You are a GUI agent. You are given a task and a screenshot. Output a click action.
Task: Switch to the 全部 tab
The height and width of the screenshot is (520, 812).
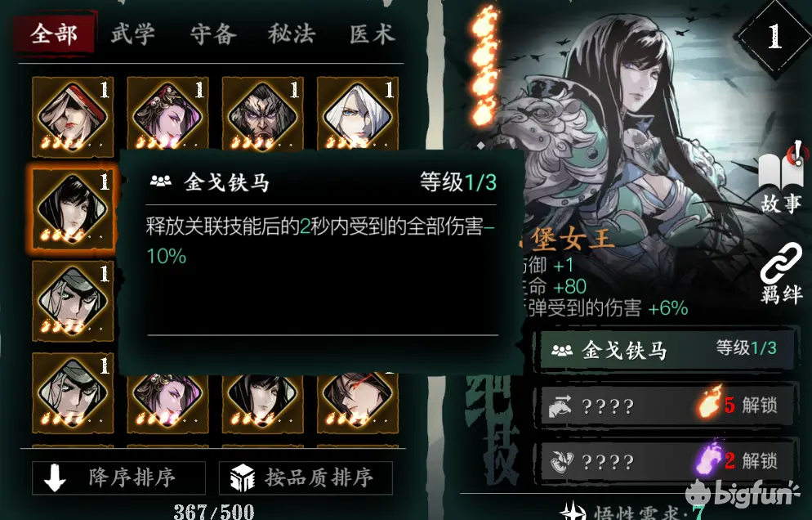[x=54, y=34]
